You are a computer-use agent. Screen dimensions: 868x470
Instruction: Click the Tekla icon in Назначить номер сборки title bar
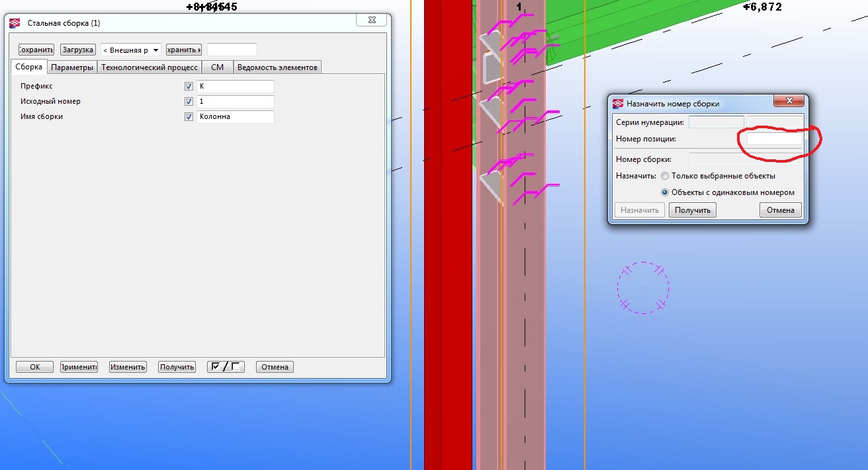tap(618, 104)
